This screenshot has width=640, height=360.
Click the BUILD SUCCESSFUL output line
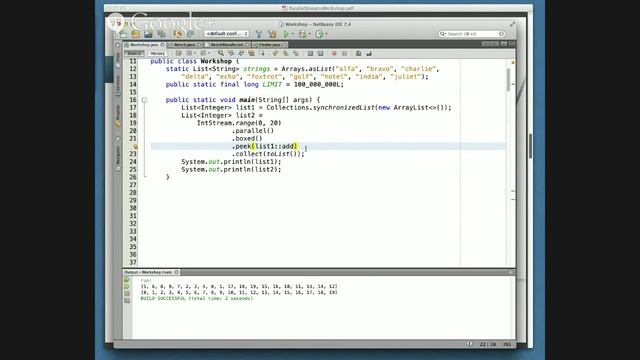click(x=197, y=298)
